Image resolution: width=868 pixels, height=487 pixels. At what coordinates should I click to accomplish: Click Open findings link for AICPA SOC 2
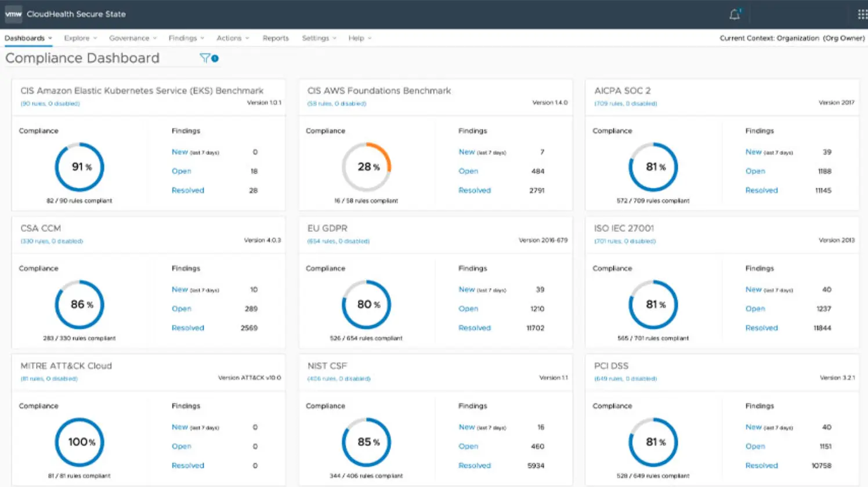755,171
